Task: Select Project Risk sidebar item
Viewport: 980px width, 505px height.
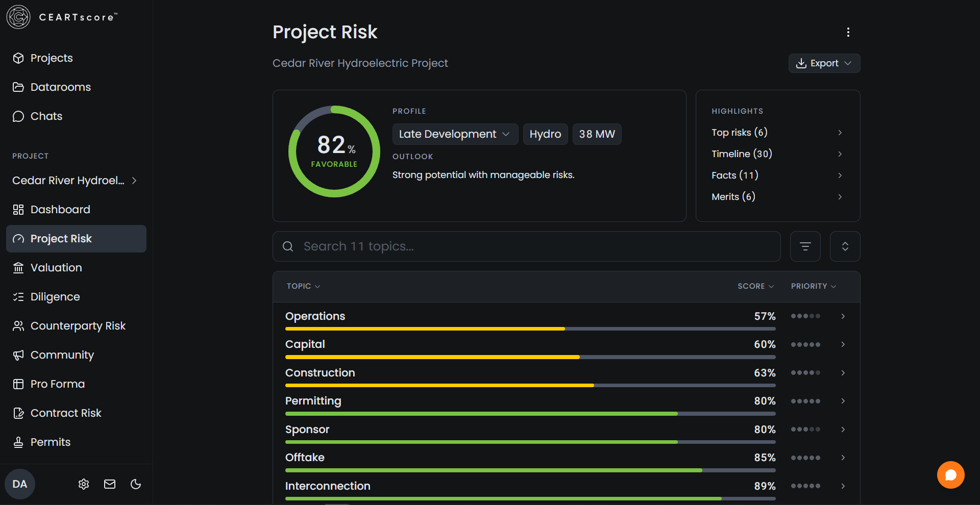Action: coord(76,239)
